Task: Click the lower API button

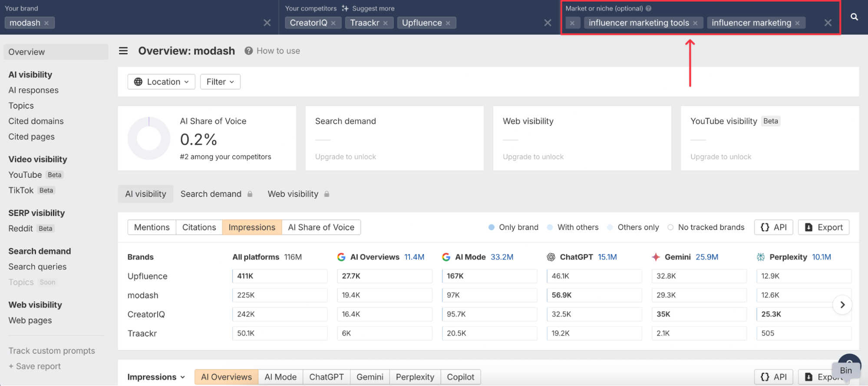Action: (774, 377)
